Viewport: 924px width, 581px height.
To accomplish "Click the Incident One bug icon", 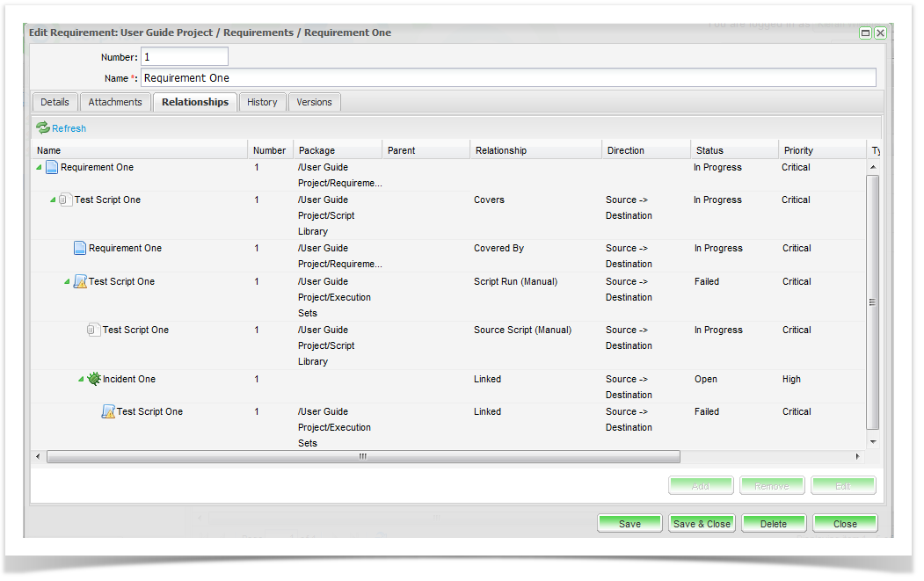I will tap(94, 379).
